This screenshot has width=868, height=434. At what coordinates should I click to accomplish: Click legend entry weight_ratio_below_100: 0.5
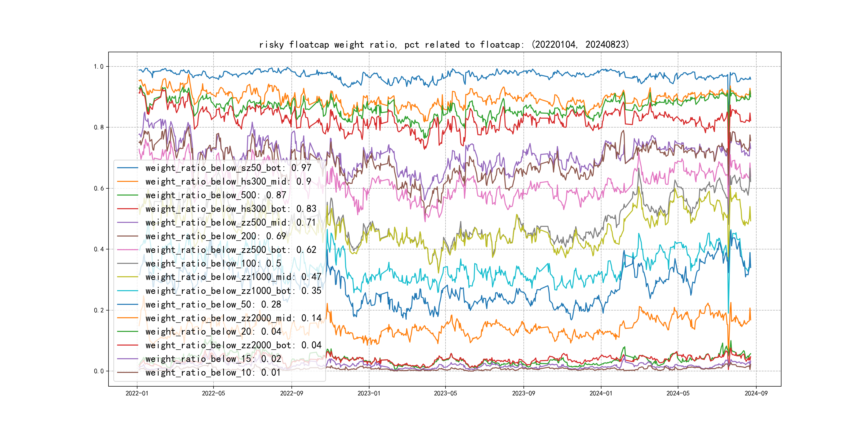(213, 264)
